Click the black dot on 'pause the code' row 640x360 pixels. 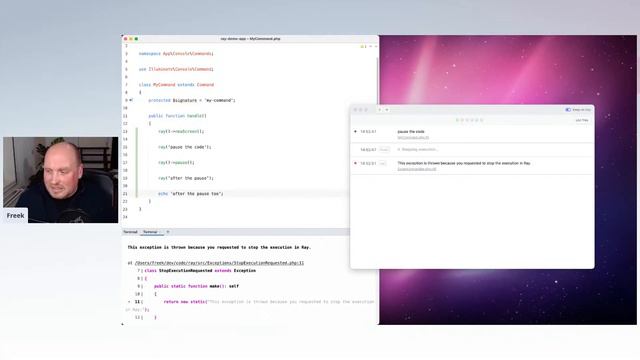[x=356, y=132]
